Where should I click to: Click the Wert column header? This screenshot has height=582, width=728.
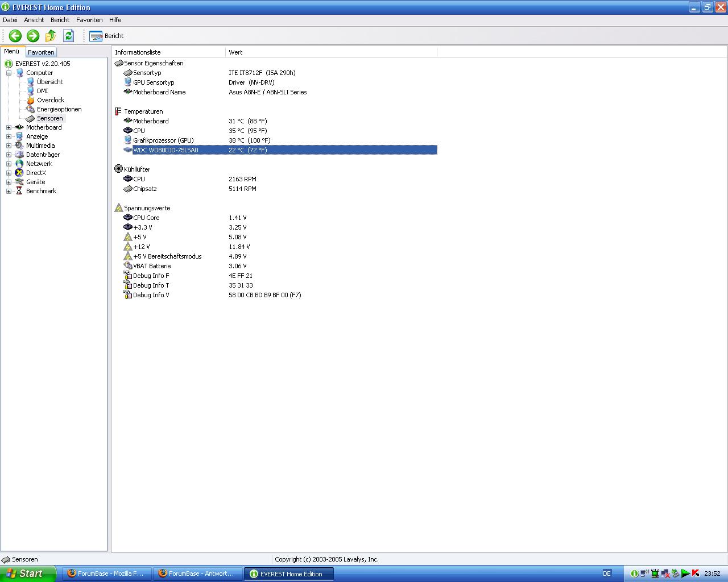click(x=332, y=52)
